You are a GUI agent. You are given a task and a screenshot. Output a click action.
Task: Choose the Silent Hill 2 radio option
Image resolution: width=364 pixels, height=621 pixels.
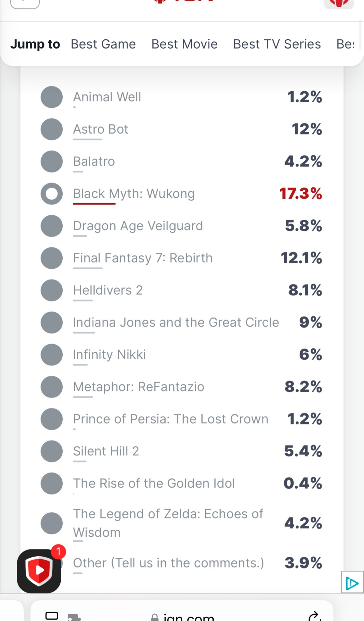point(52,451)
